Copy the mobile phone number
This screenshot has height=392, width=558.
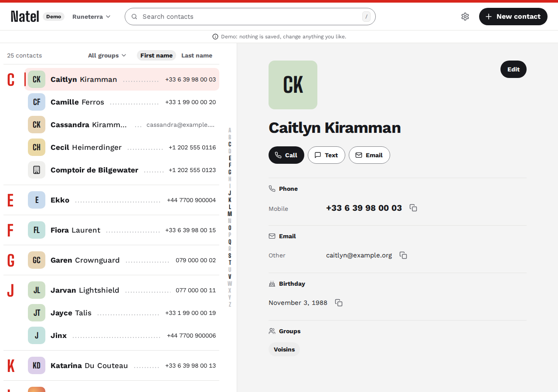413,208
